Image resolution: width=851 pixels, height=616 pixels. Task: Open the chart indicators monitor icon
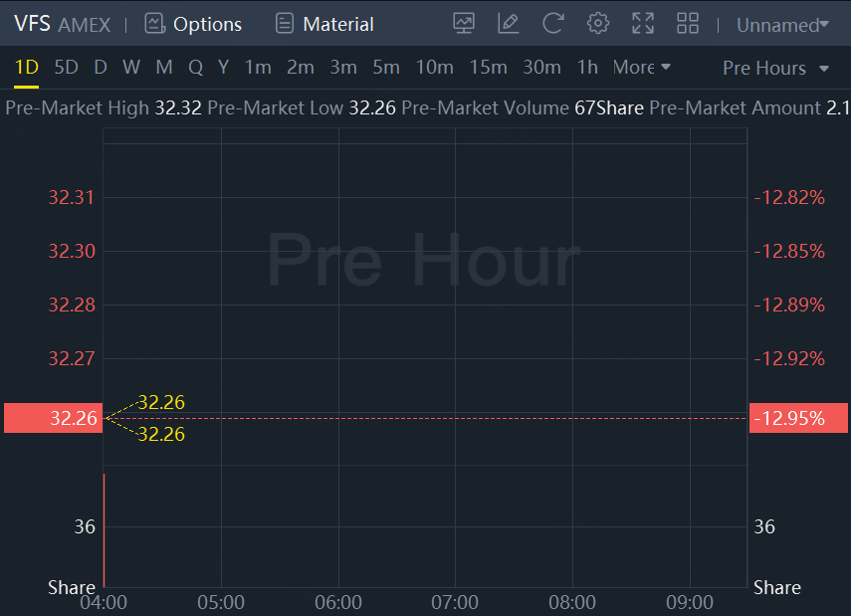point(464,24)
